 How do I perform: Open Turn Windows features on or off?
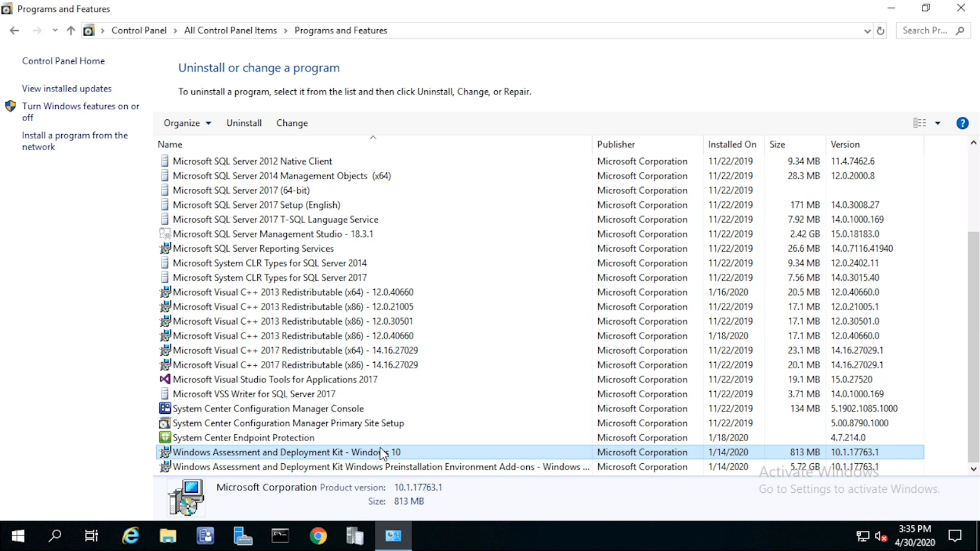point(80,112)
